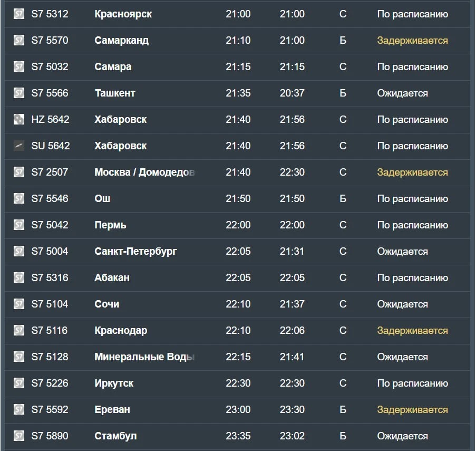Select the Москва / Домодедово destination
This screenshot has height=451, width=476.
click(x=145, y=172)
